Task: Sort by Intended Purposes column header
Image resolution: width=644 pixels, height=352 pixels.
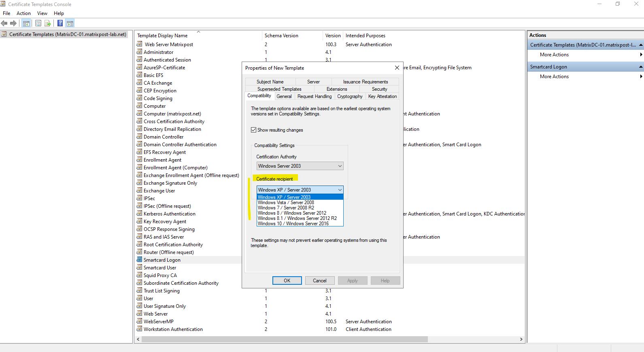Action: [433, 36]
